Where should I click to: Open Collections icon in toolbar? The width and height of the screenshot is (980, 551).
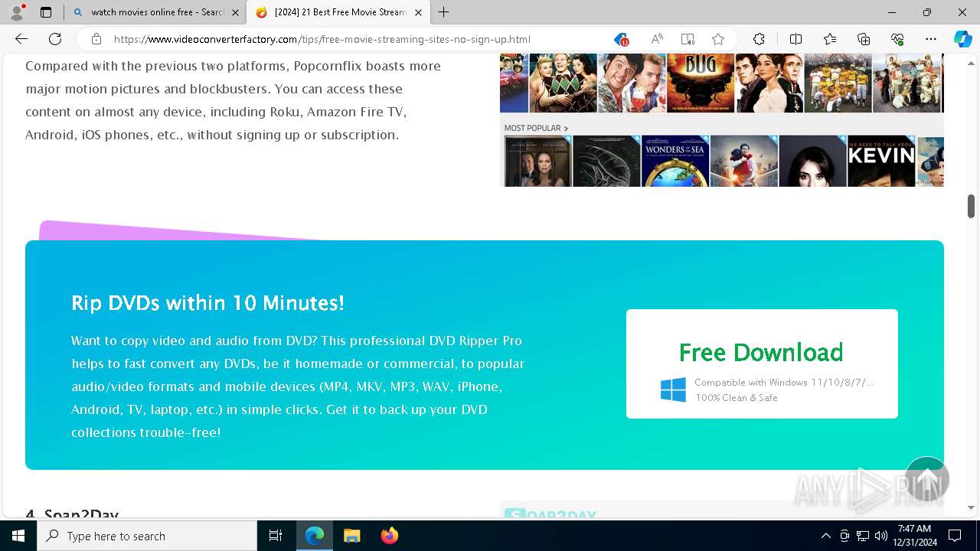[864, 39]
